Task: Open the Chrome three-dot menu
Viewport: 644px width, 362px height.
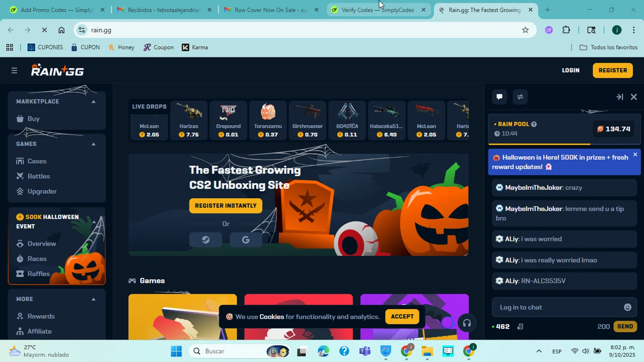Action: point(634,30)
